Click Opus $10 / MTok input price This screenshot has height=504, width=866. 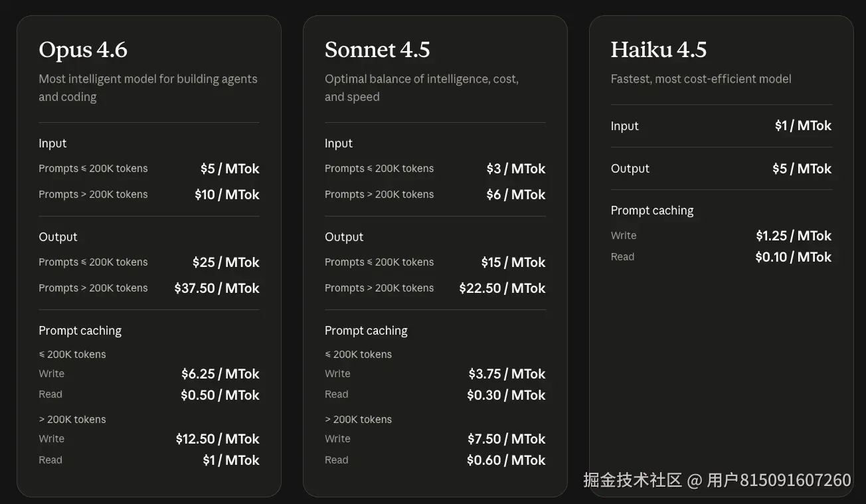(227, 195)
